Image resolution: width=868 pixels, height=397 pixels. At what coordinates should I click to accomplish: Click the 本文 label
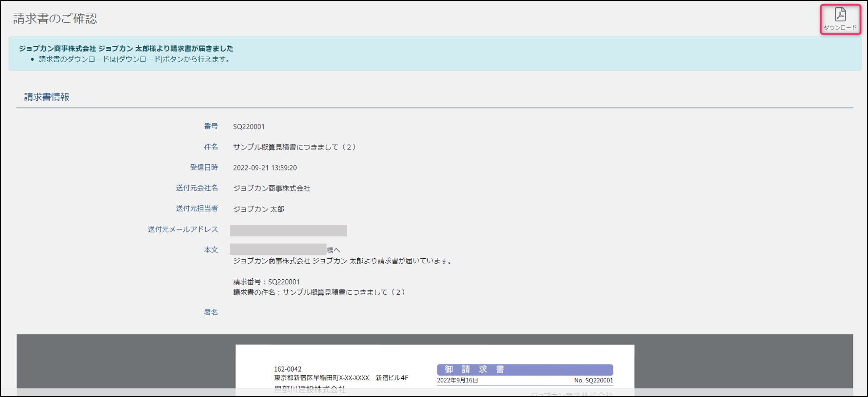(x=211, y=250)
